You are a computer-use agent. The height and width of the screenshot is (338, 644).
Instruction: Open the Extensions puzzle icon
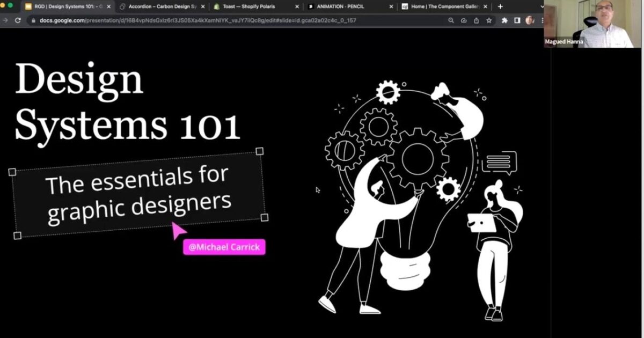click(504, 20)
